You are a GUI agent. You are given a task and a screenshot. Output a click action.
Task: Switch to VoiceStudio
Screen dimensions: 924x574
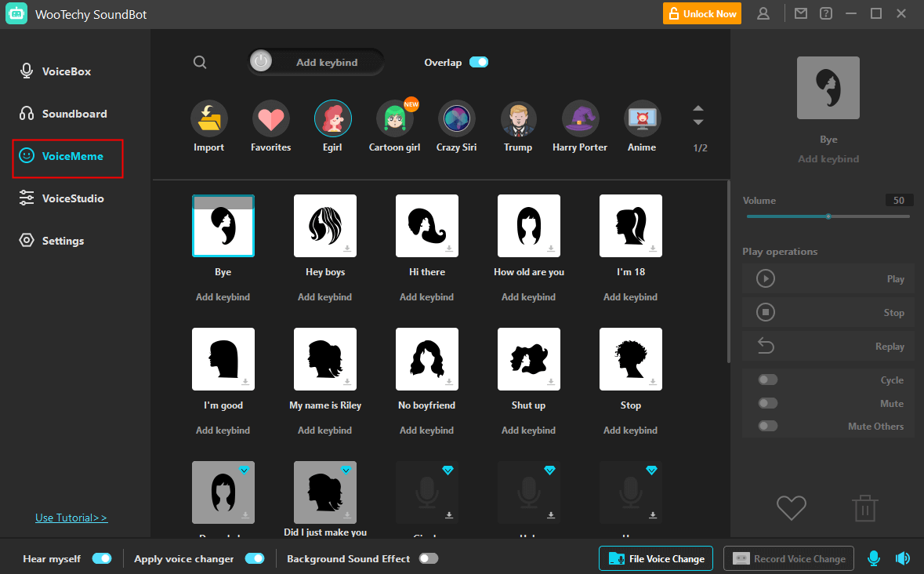pyautogui.click(x=72, y=198)
